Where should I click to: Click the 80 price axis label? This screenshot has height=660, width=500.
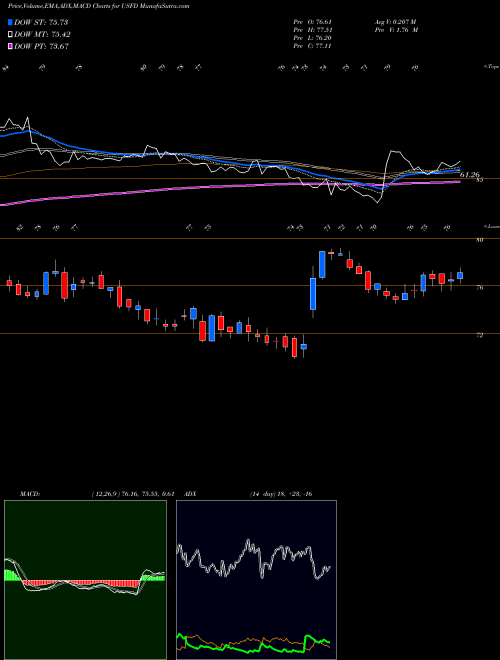click(x=479, y=240)
